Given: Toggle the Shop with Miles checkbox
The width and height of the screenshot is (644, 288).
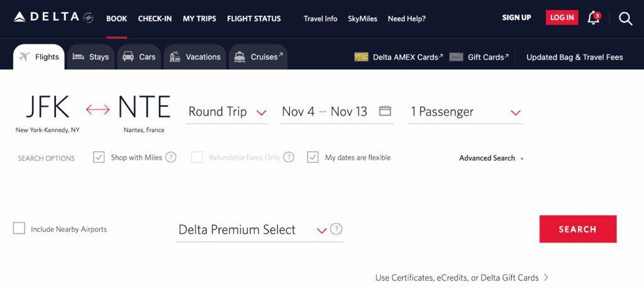Looking at the screenshot, I should click(x=99, y=157).
